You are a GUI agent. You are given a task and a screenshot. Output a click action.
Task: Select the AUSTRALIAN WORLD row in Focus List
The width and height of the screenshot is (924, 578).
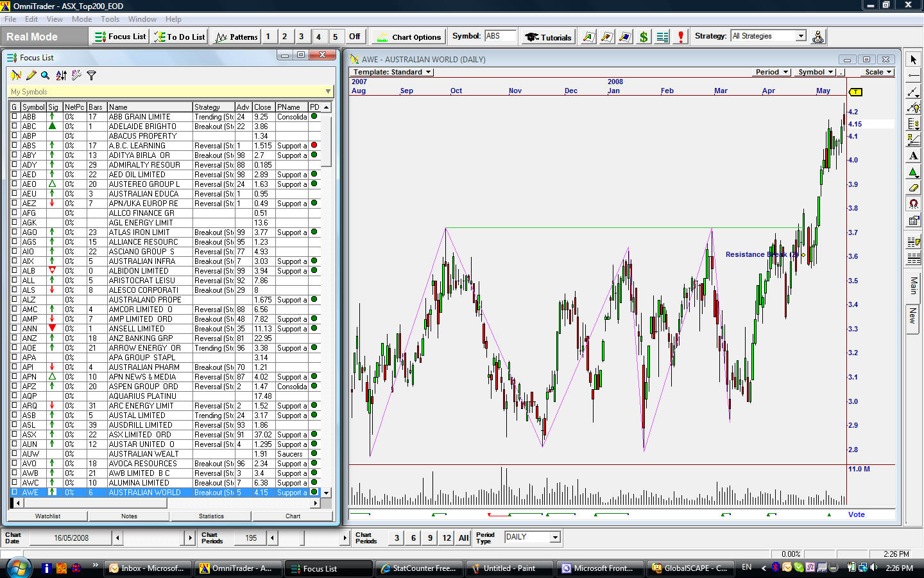166,493
